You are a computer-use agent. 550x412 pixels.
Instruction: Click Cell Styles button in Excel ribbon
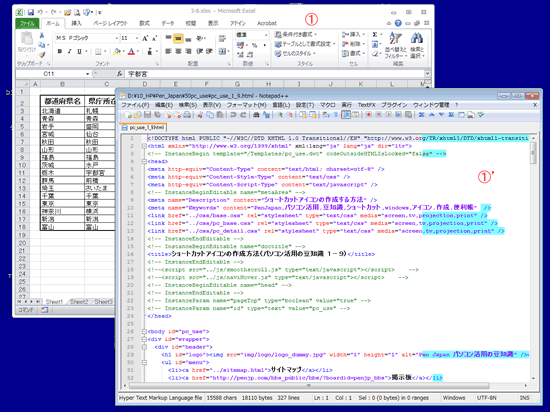click(x=295, y=53)
